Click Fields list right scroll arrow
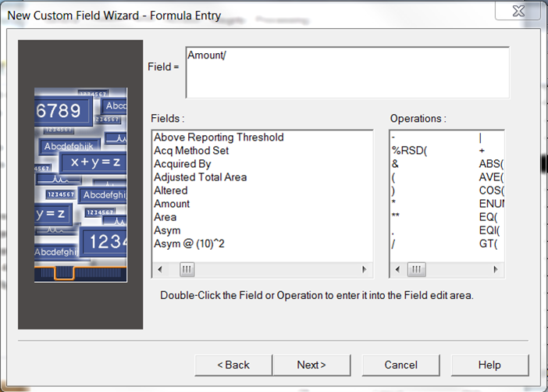Screen dimensions: 548x392 (x=365, y=269)
